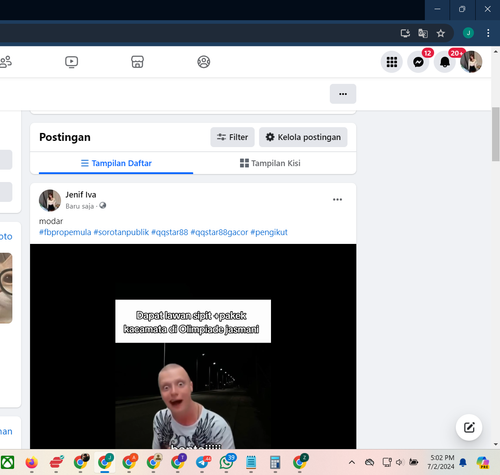This screenshot has height=475, width=500.
Task: Open the notifications bell with 20+ badge
Action: pos(445,62)
